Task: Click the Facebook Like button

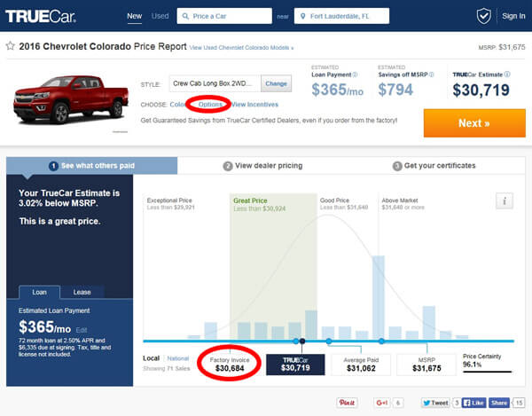Action: [473, 403]
